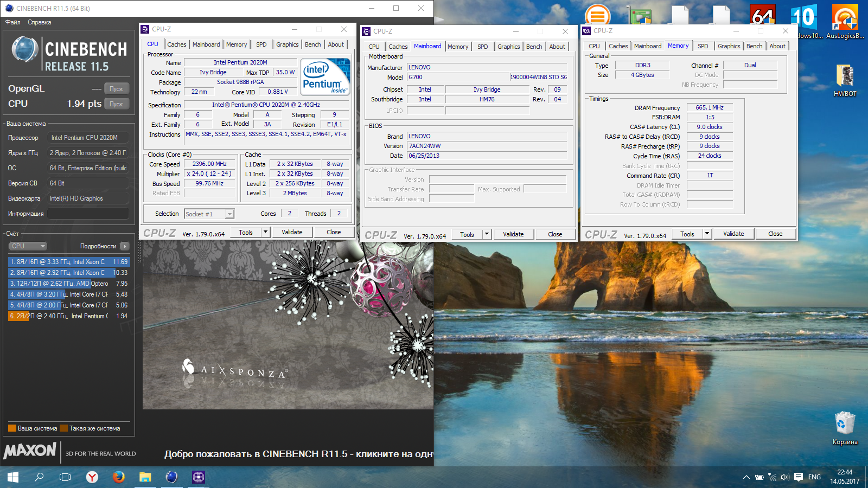Open the Windows Start menu
Screen dimensions: 868x488
click(x=13, y=477)
